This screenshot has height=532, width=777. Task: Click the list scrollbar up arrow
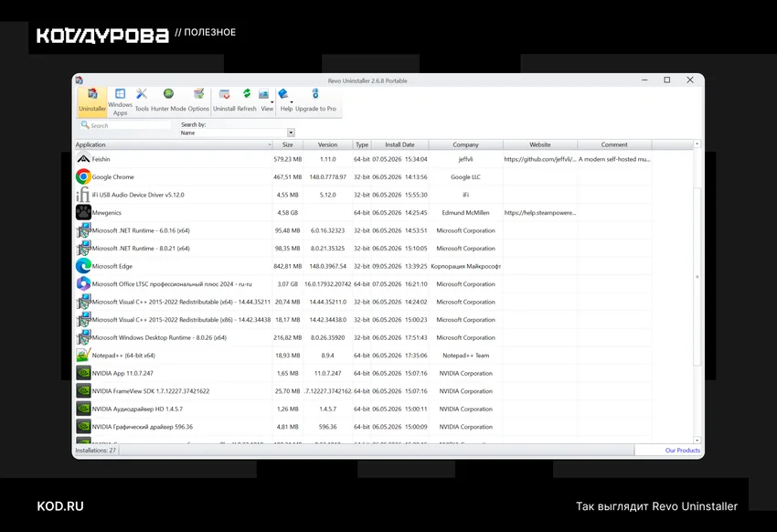[x=697, y=144]
